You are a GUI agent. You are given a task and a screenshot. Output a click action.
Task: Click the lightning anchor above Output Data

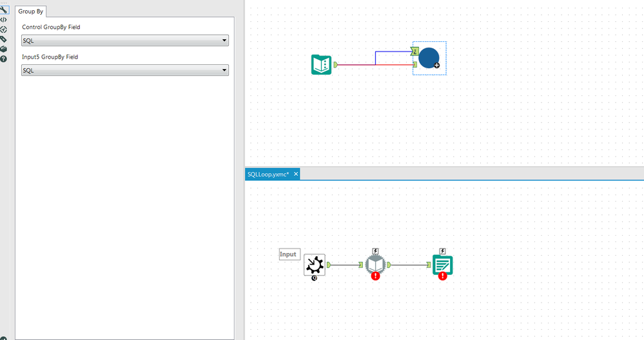click(442, 251)
